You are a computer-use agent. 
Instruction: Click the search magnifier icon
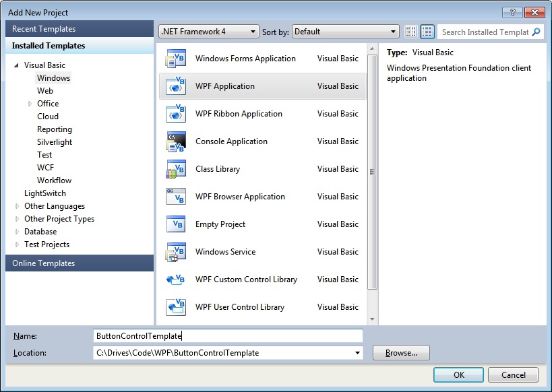click(536, 32)
